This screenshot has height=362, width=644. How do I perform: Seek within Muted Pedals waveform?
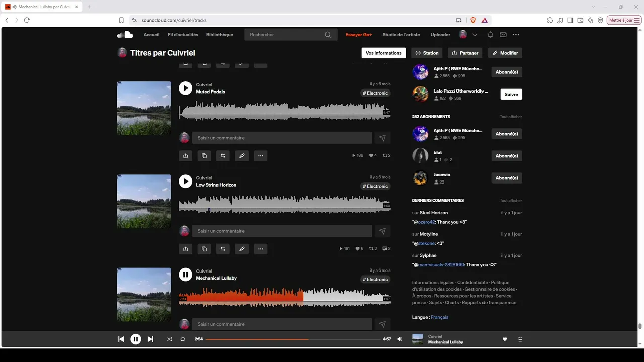(x=285, y=111)
